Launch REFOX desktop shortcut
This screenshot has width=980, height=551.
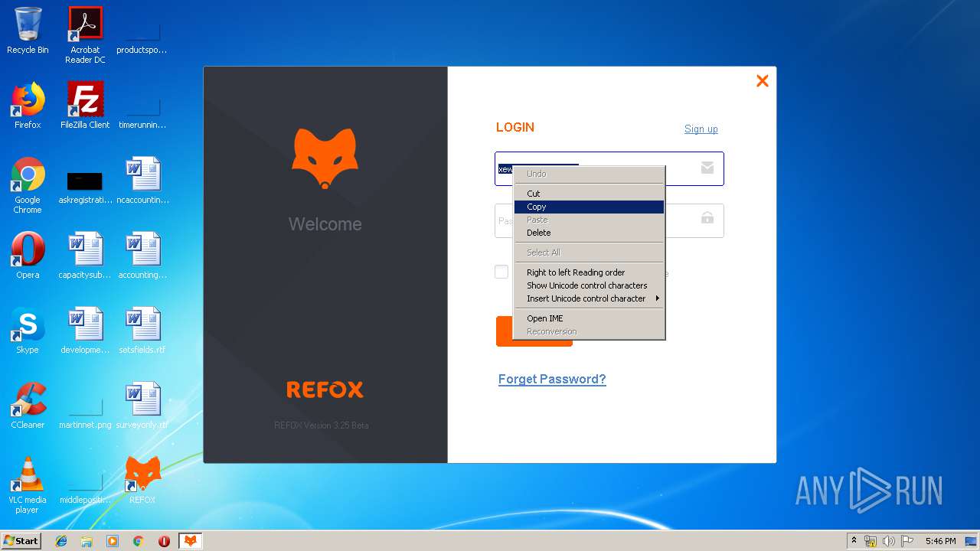[142, 481]
